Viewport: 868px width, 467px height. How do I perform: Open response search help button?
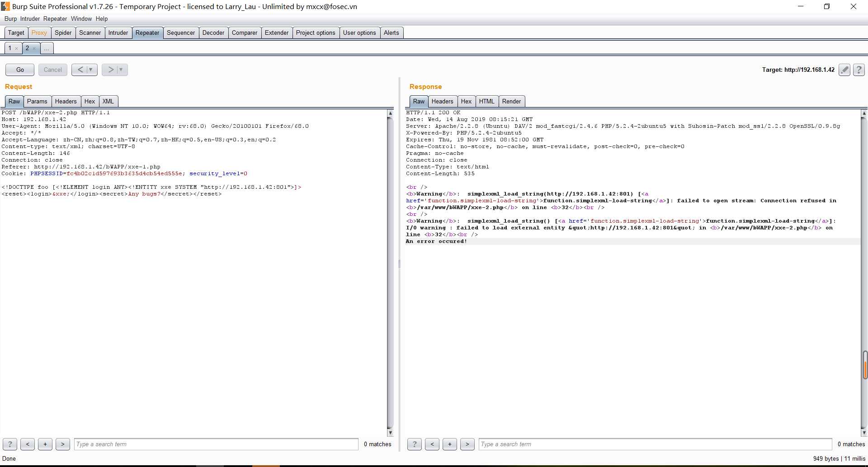[415, 444]
